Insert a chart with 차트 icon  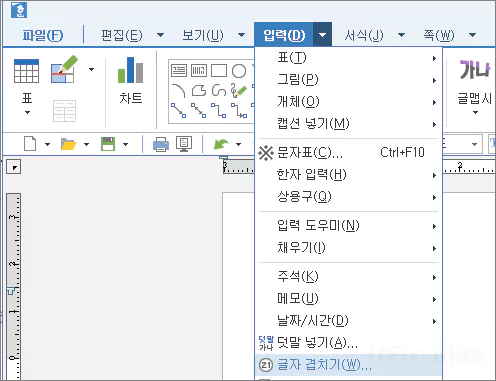pyautogui.click(x=131, y=80)
